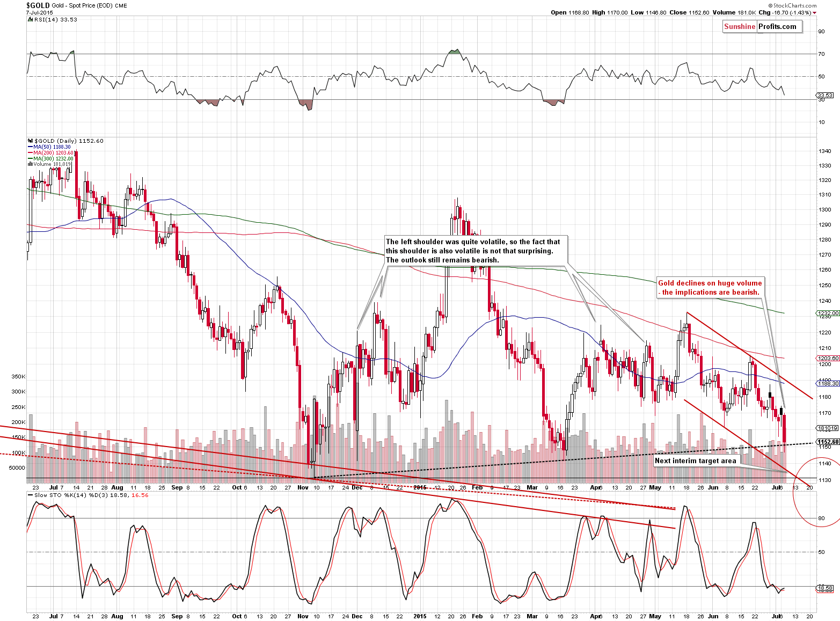The image size is (840, 621).
Task: Click the 18.58 stochastic value tag
Action: coord(825,588)
